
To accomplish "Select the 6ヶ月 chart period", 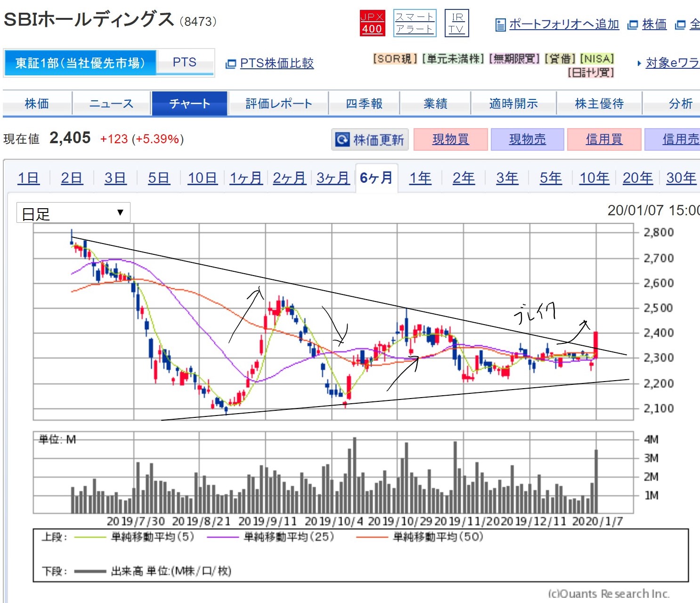I will point(376,178).
